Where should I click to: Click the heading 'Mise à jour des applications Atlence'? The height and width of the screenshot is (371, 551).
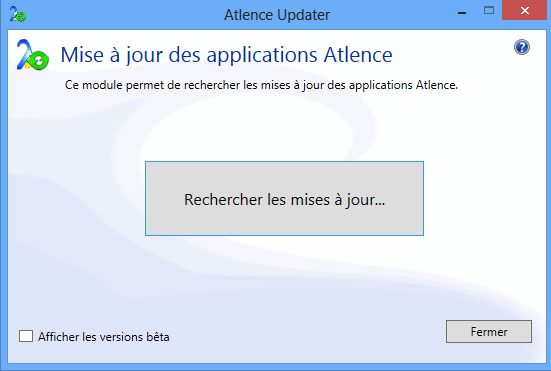click(226, 55)
